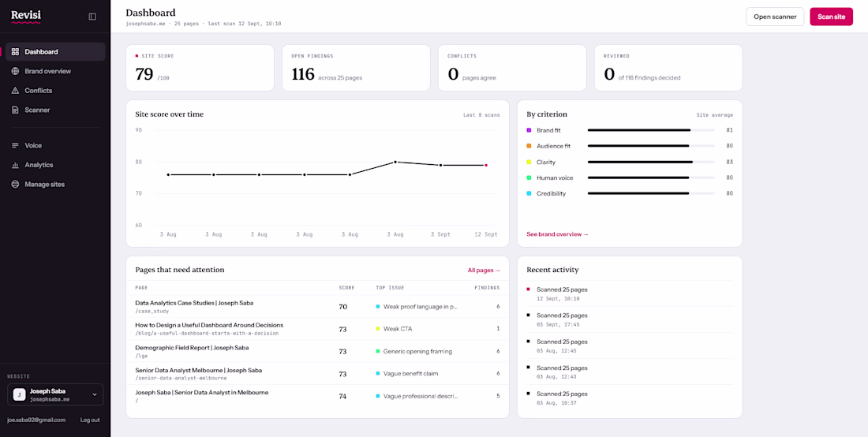Open How to Design a Useful Dashboard row

coord(317,329)
